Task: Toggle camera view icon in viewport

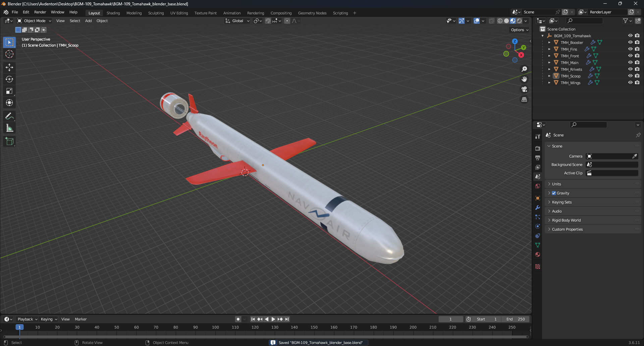Action: (x=524, y=89)
